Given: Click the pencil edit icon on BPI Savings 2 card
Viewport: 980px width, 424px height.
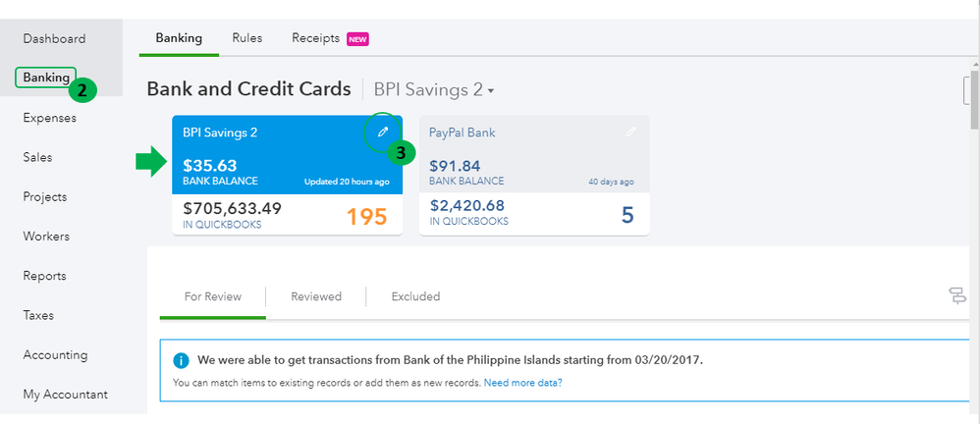Looking at the screenshot, I should [383, 132].
